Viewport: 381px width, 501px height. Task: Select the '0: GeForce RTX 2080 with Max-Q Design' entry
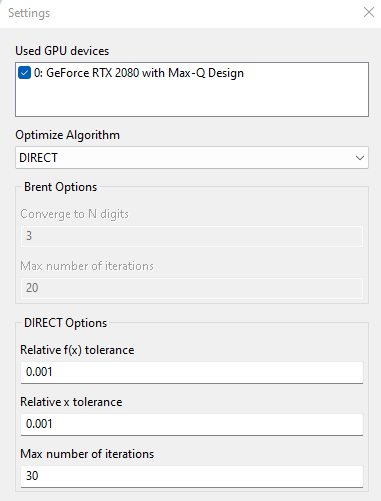coord(139,73)
